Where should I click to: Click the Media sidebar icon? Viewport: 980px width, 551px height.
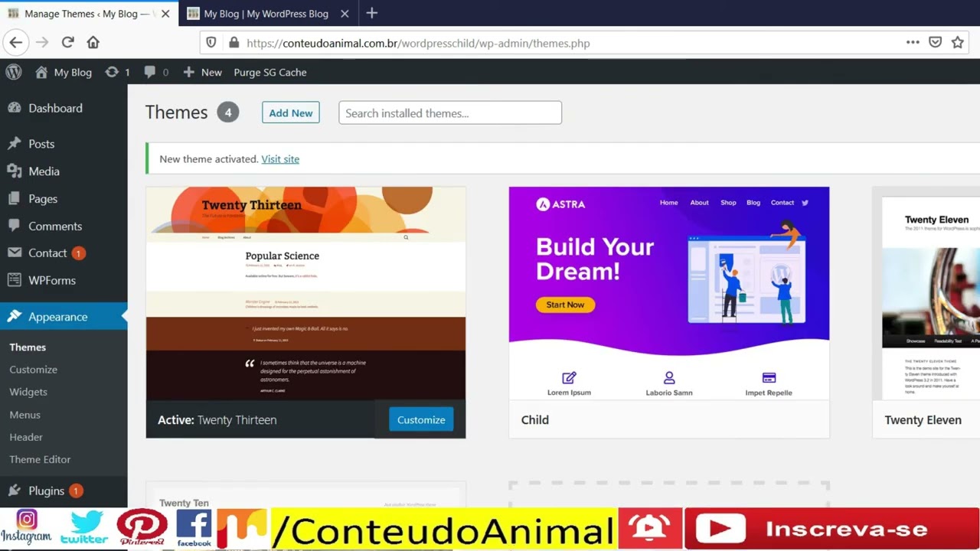point(14,171)
